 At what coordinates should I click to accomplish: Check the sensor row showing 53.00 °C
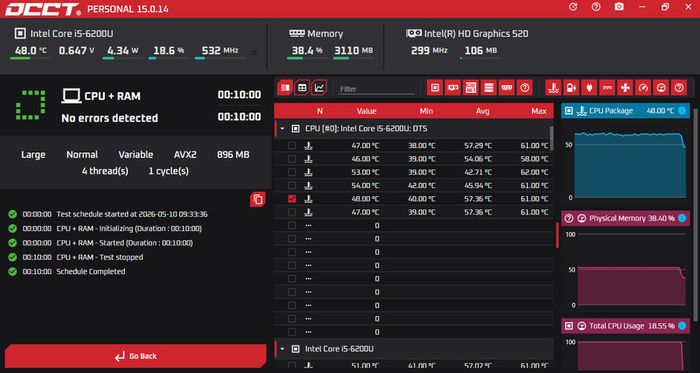292,172
